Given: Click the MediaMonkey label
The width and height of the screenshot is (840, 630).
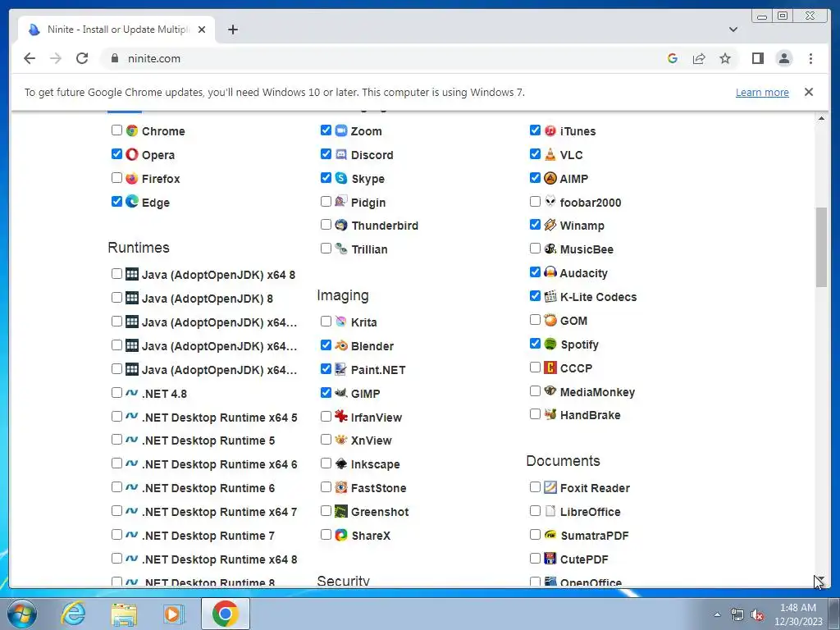Looking at the screenshot, I should point(597,392).
